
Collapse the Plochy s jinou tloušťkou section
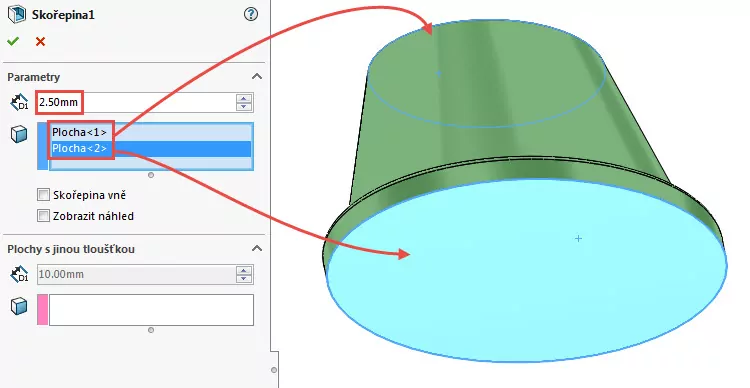click(257, 248)
